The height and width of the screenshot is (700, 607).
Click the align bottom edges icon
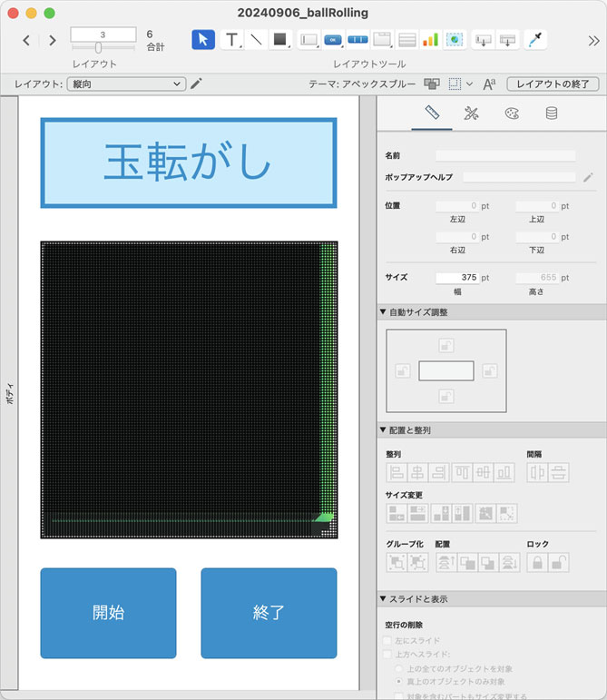click(504, 472)
